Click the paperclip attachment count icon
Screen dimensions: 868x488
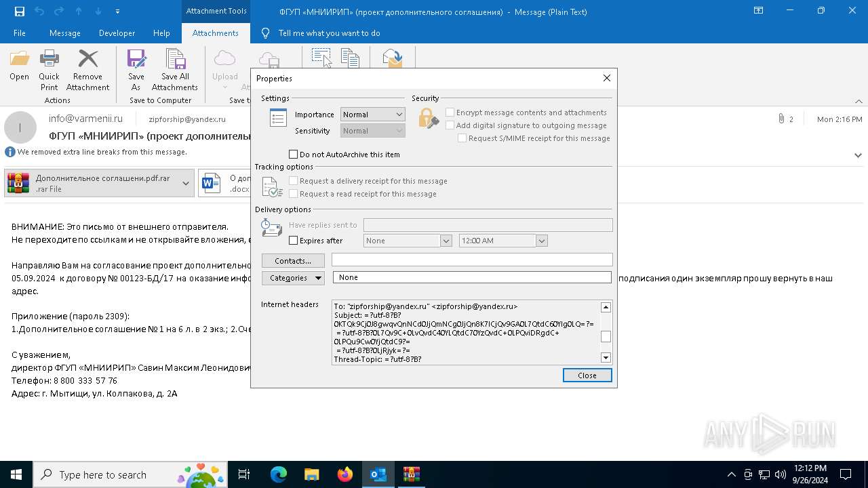click(x=781, y=119)
